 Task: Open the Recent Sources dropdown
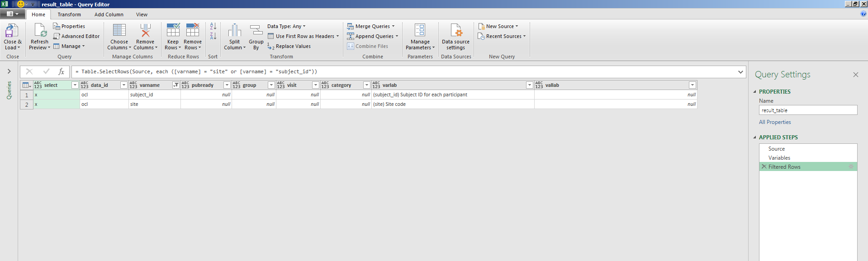pos(502,36)
